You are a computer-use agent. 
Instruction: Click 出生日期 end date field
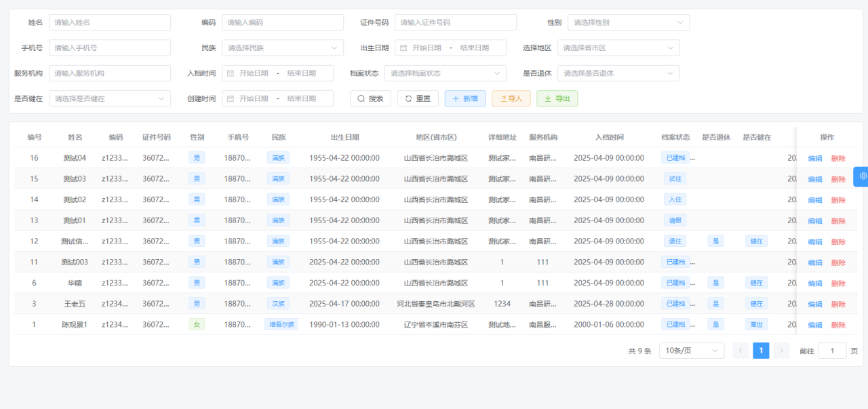[475, 48]
